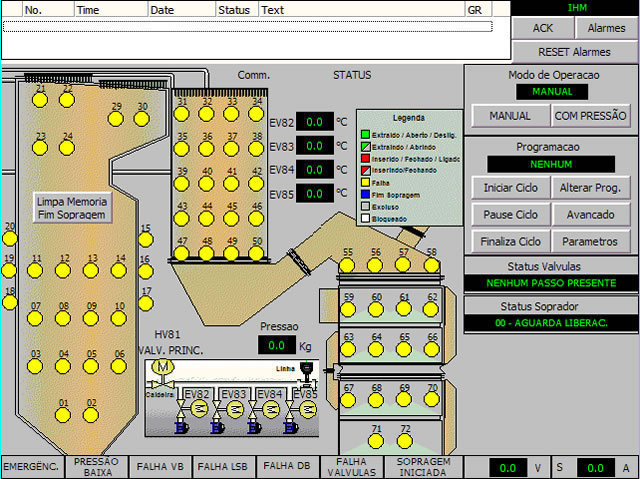Click the NENHUM programacao display
This screenshot has width=640, height=479.
tap(551, 164)
